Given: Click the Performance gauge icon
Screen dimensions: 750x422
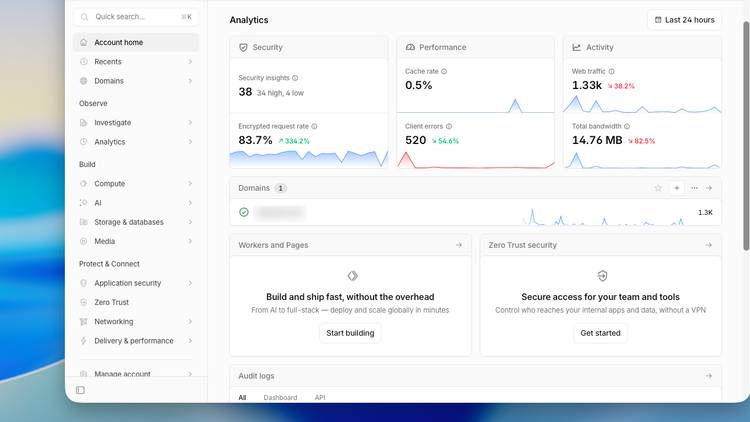Looking at the screenshot, I should (x=410, y=47).
